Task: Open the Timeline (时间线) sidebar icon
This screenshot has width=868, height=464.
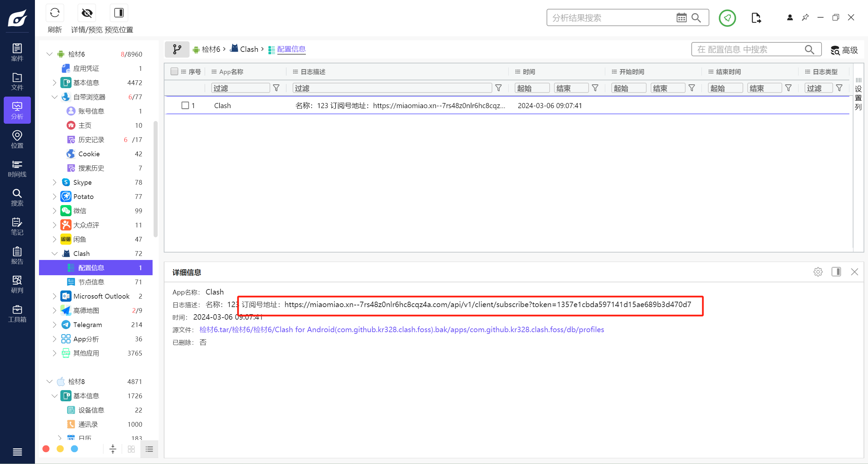Action: pyautogui.click(x=17, y=168)
